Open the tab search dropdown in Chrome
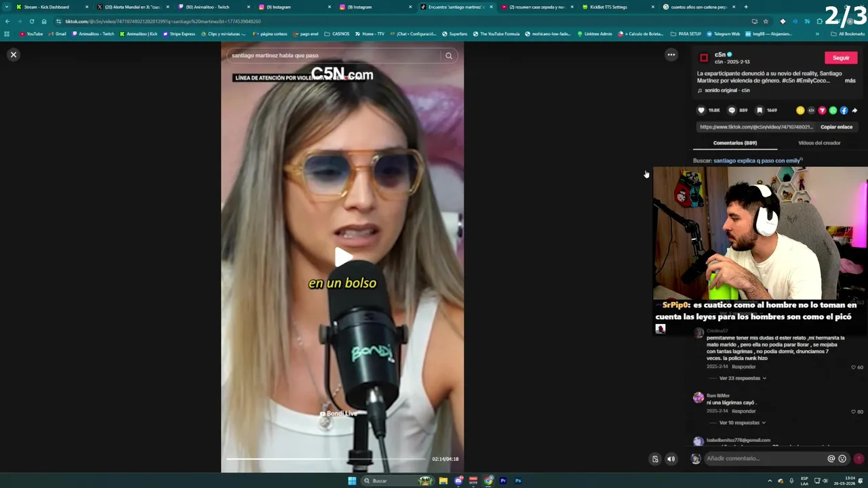This screenshot has height=488, width=868. 8,7
